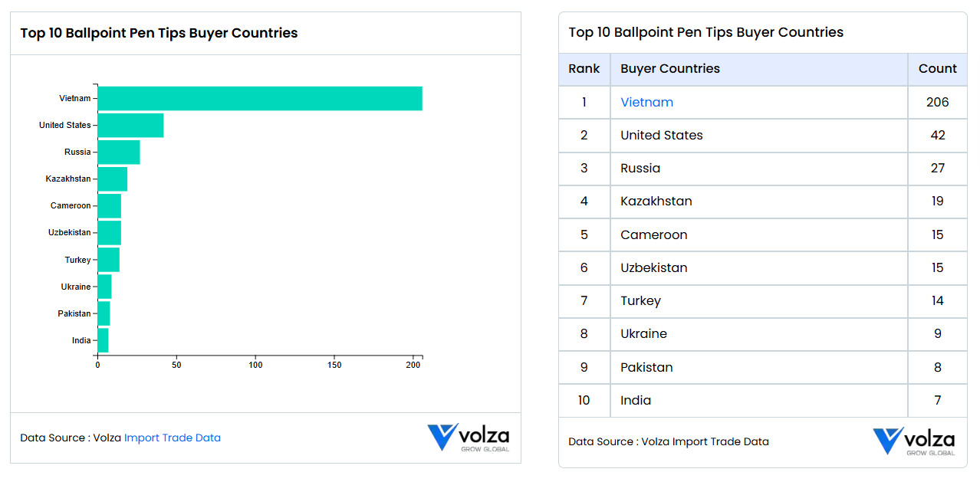Viewport: 980px width, 482px height.
Task: Click the Ukraine label on chart axis
Action: (76, 287)
